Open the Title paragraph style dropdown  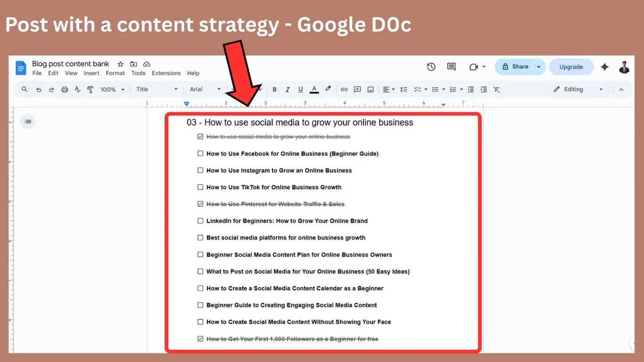(x=157, y=90)
